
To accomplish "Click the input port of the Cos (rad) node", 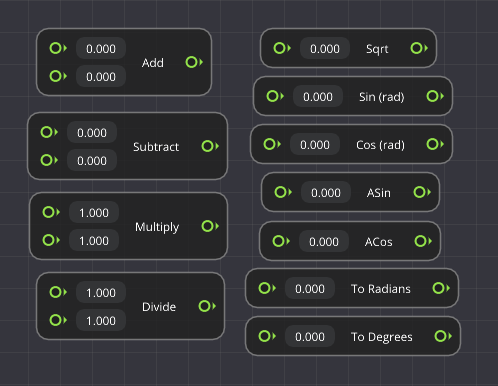I will [272, 144].
